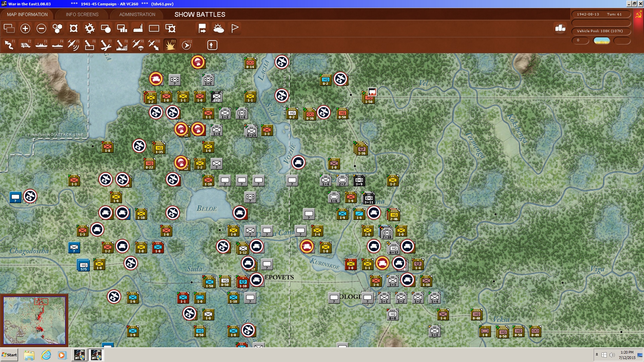Image resolution: width=644 pixels, height=362 pixels.
Task: Show factories with the factory icon
Action: [138, 28]
